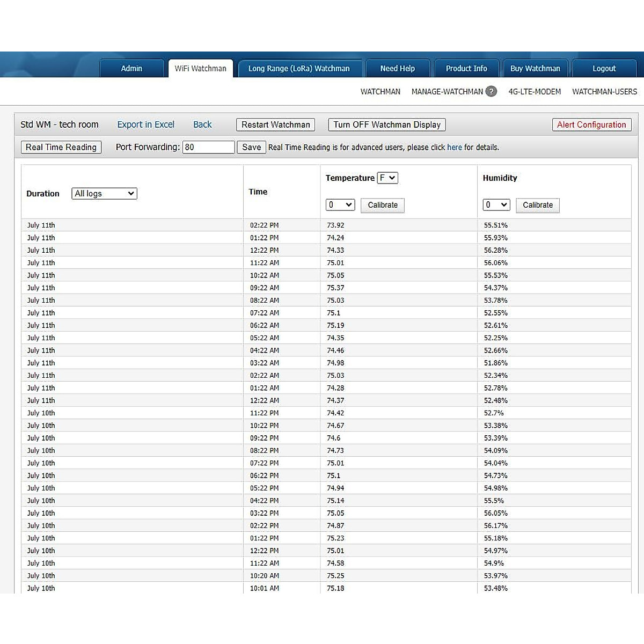
Task: Click Turn OFF Watchman Display button
Action: click(x=387, y=125)
